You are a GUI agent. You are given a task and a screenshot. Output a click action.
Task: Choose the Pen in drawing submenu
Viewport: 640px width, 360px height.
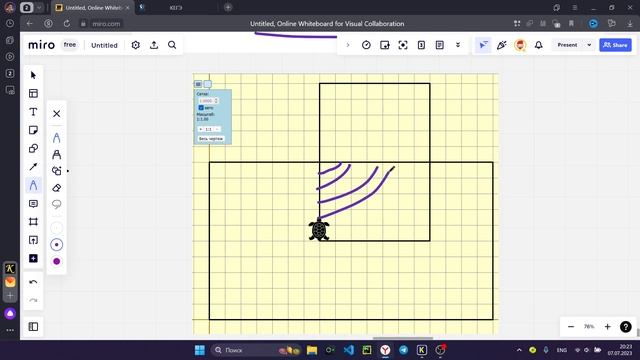[x=57, y=138]
